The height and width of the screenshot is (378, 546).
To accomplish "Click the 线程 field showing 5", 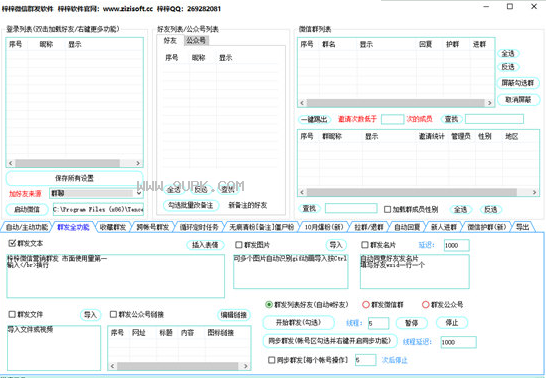I will [x=378, y=323].
